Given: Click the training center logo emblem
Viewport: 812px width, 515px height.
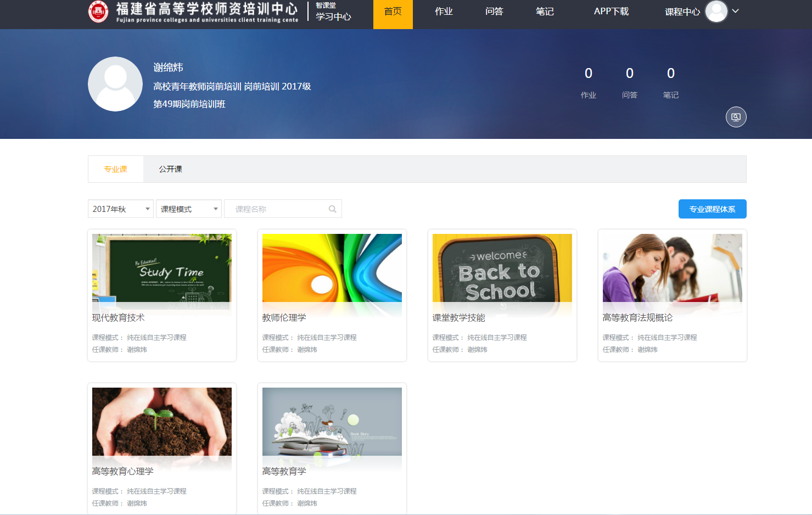Looking at the screenshot, I should [x=98, y=12].
